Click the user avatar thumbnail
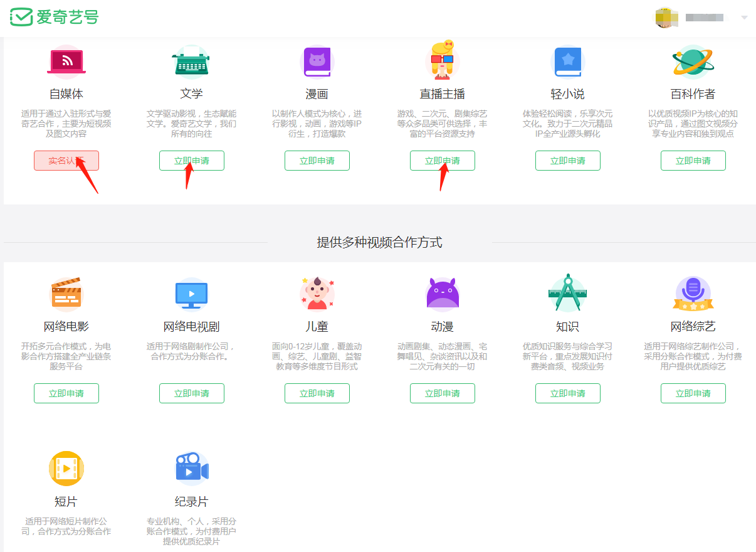This screenshot has width=756, height=552. (x=666, y=18)
